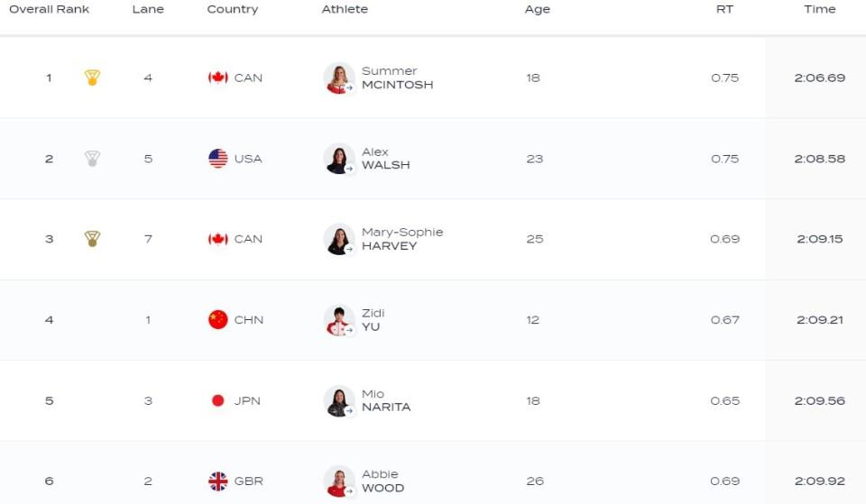This screenshot has height=504, width=866.
Task: Click the silver medal icon beside Alex Walsh's rank
Action: pyautogui.click(x=92, y=159)
